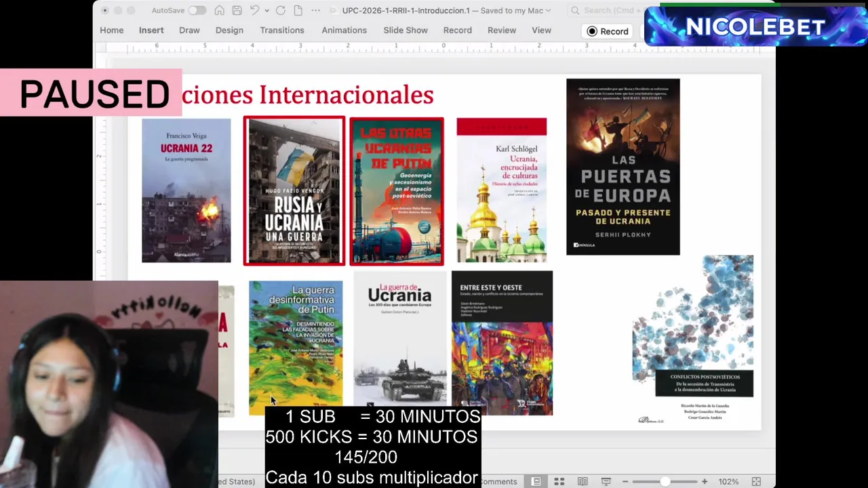Screen dimensions: 868x488
Task: Select Karl Schlögel Ucrania book cover
Action: (501, 190)
